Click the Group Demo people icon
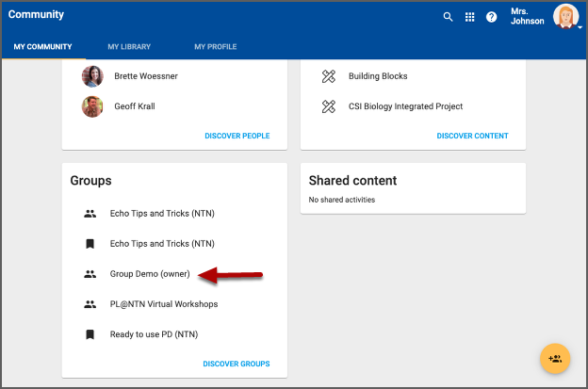The width and height of the screenshot is (588, 389). pyautogui.click(x=90, y=274)
